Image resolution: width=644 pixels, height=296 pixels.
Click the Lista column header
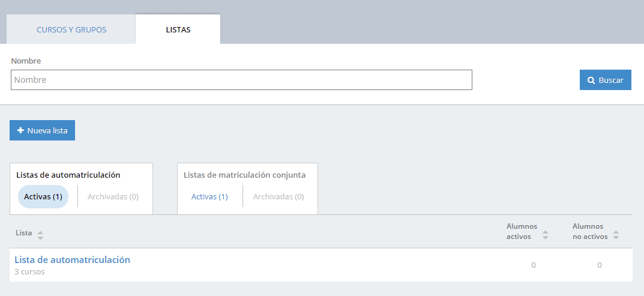pos(24,233)
